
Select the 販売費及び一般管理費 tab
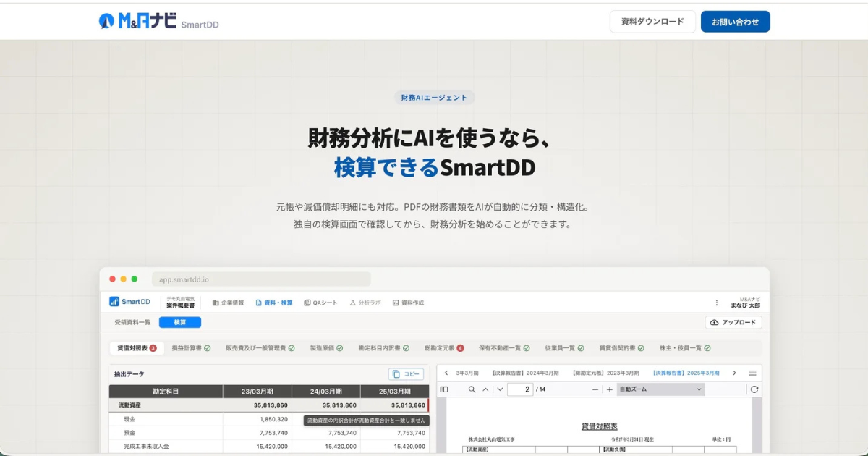(260, 348)
